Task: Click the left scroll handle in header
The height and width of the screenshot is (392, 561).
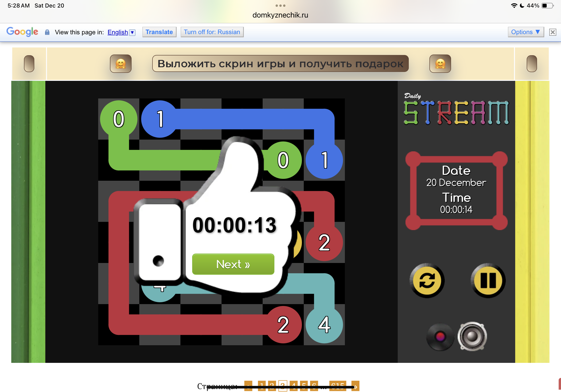Action: (x=29, y=63)
